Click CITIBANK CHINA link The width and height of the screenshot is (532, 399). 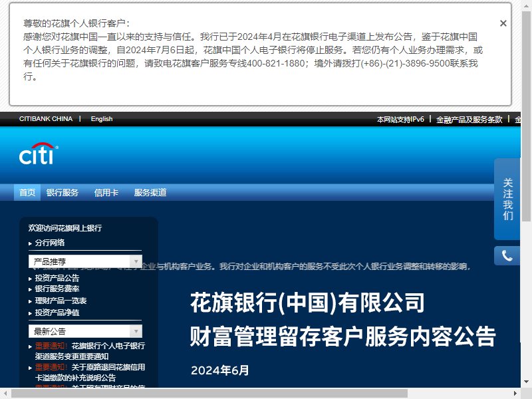tap(46, 119)
